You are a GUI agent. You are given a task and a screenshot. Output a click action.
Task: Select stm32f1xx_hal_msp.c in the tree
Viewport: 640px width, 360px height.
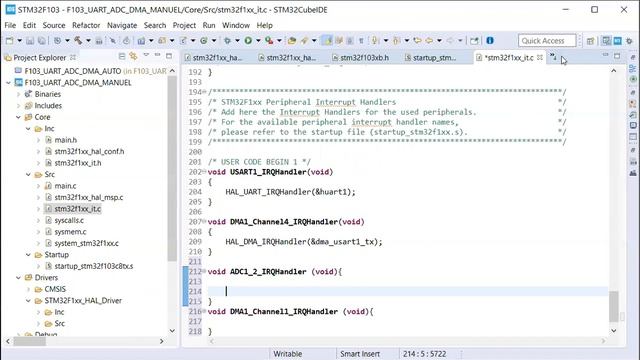(x=89, y=197)
